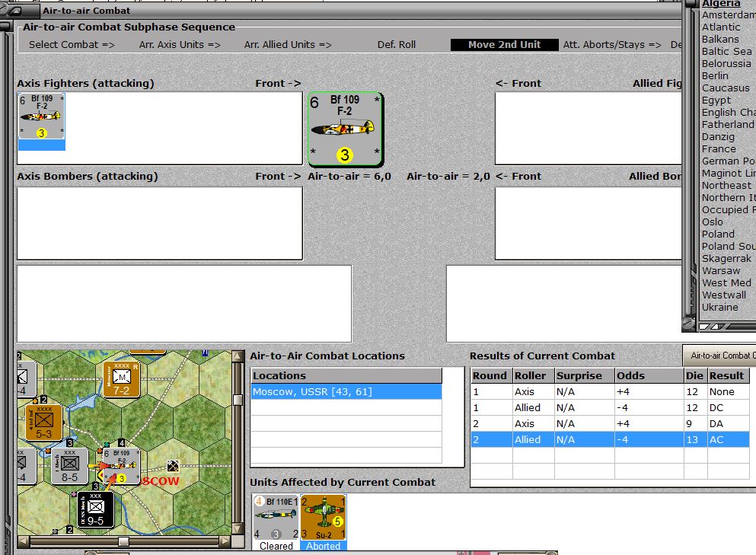Click the map vertical scrollbar thumb

[x=238, y=400]
